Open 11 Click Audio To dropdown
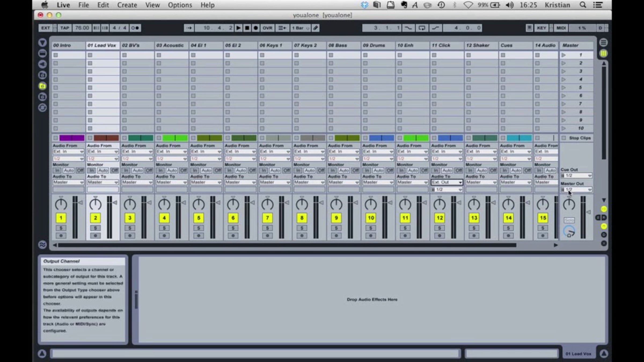The height and width of the screenshot is (362, 644). [447, 182]
